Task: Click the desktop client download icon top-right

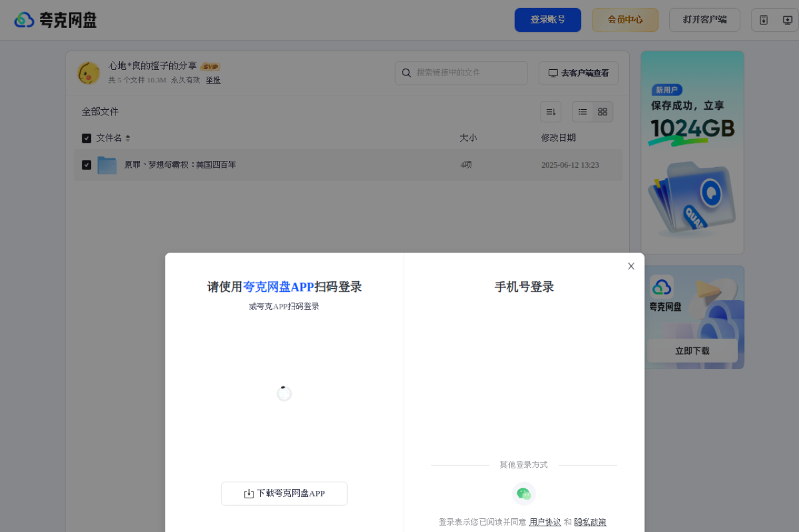Action: point(788,19)
